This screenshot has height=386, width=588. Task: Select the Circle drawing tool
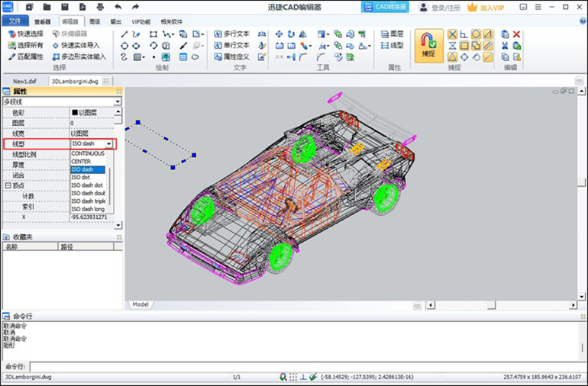124,46
